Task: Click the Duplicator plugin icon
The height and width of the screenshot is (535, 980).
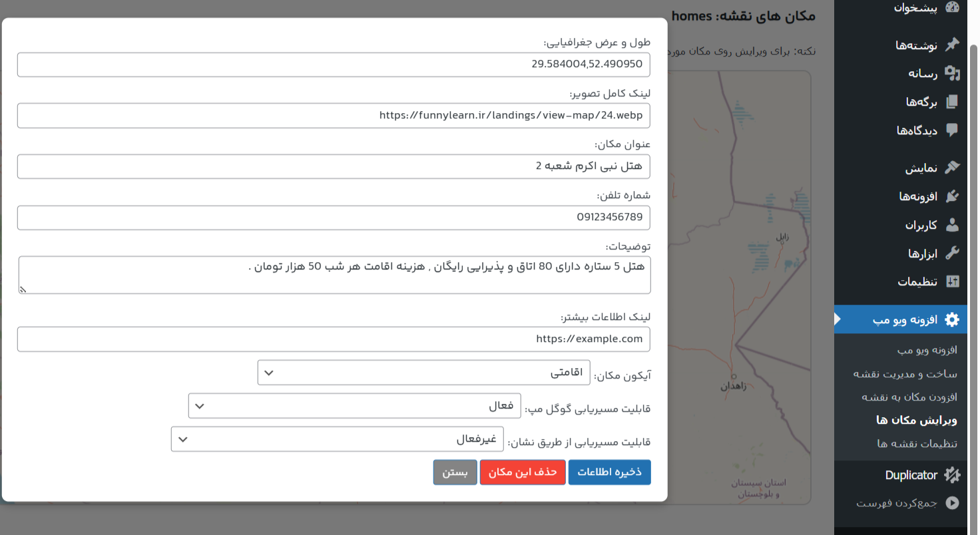Action: tap(952, 475)
